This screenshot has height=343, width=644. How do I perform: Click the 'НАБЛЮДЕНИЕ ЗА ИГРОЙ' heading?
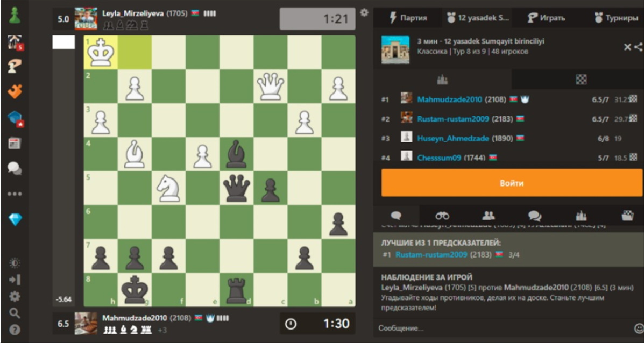coord(427,278)
